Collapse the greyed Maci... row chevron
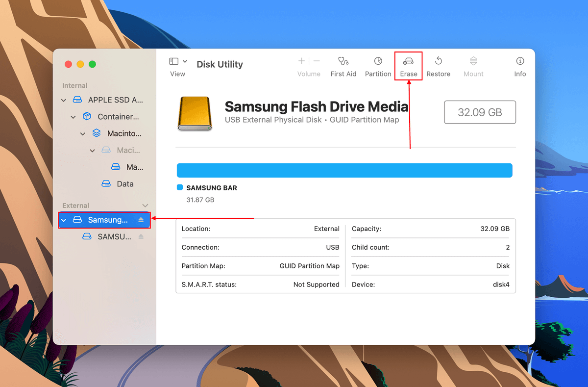588x387 pixels. pyautogui.click(x=93, y=151)
